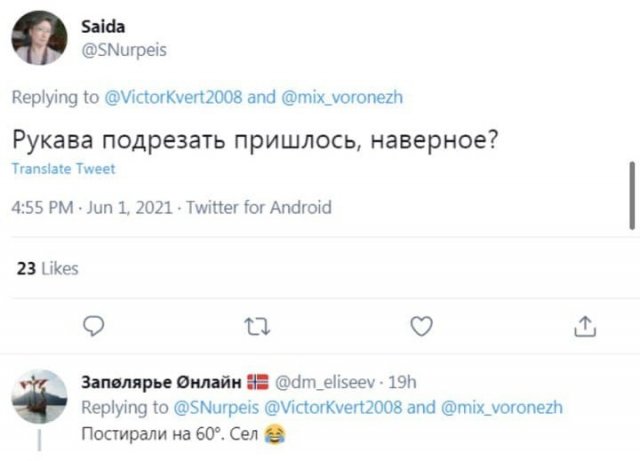640x461 pixels.
Task: Click the tweet timestamp 4:55 PM · Jun 1, 2021
Action: click(91, 208)
